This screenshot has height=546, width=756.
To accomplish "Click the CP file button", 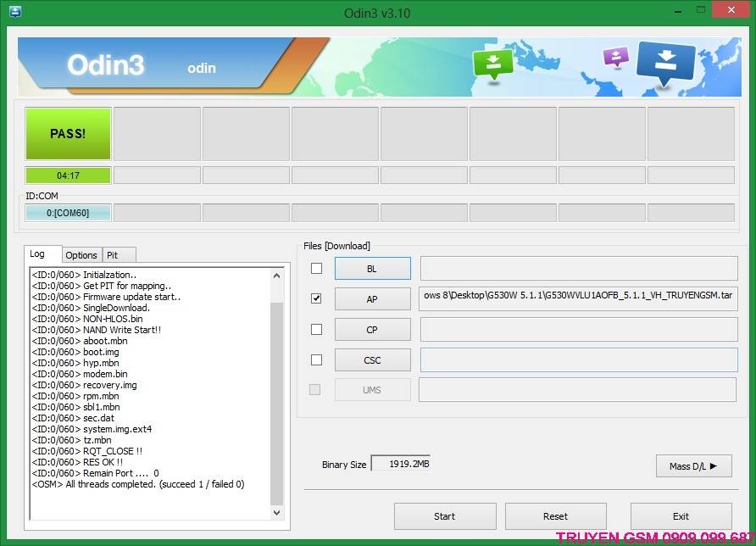I will coord(373,330).
